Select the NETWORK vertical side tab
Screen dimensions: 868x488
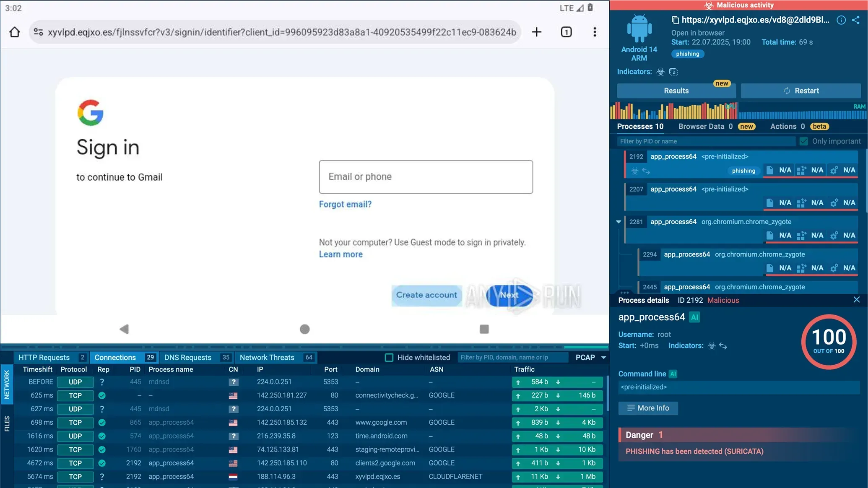tap(7, 384)
